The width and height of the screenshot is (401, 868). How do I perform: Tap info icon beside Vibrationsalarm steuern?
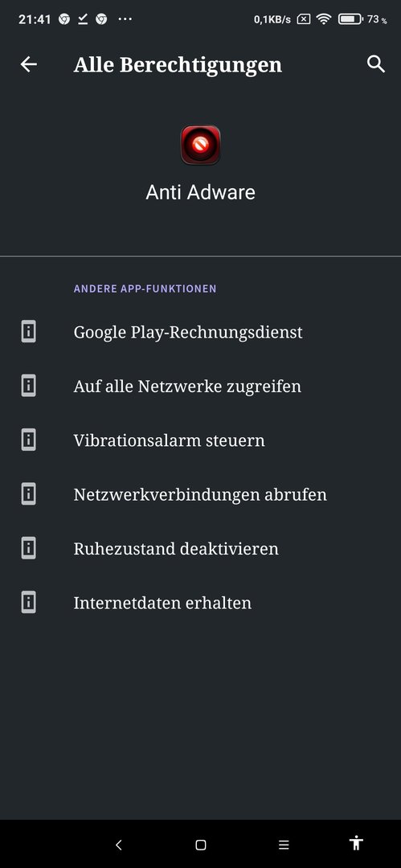[x=29, y=440]
